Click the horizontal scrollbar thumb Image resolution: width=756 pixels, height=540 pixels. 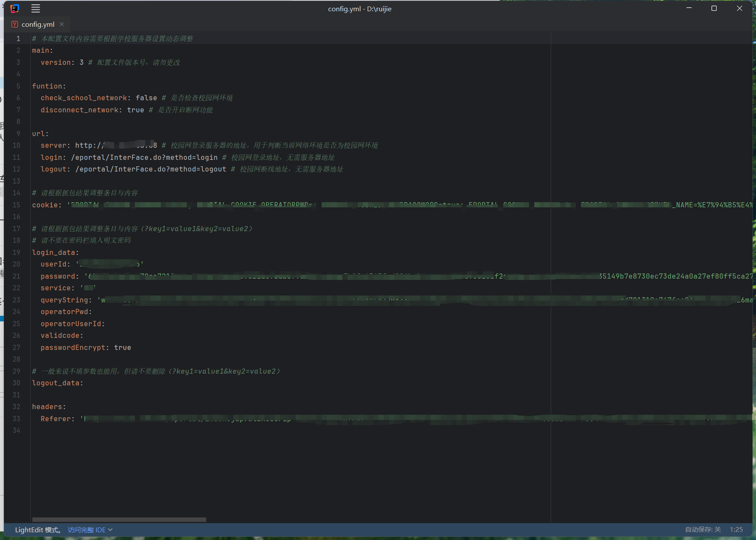pyautogui.click(x=119, y=519)
